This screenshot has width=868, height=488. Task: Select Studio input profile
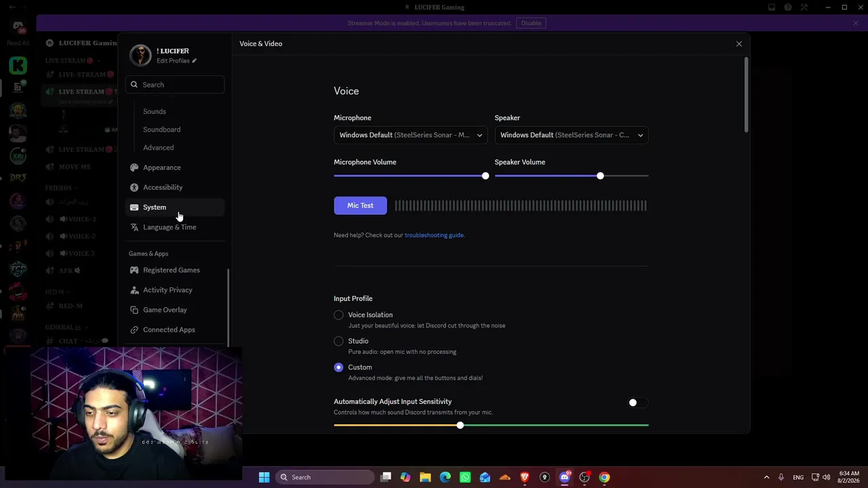coord(338,342)
